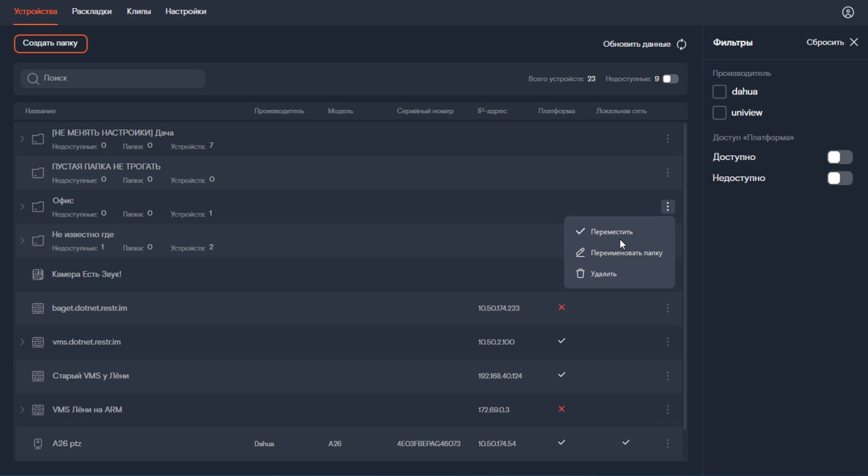Image resolution: width=868 pixels, height=476 pixels.
Task: Click the device list vertical scrollbar
Action: (x=685, y=276)
